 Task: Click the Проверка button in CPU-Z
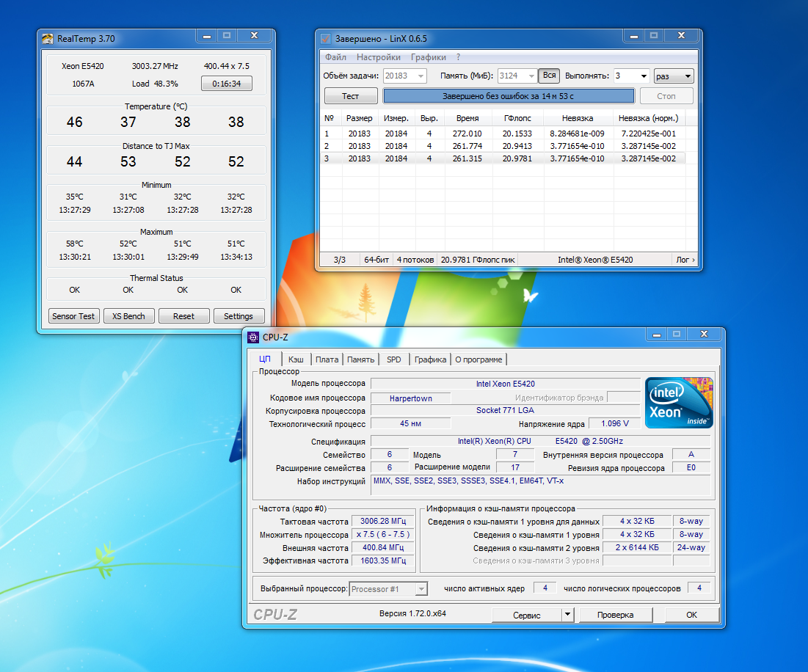point(615,615)
